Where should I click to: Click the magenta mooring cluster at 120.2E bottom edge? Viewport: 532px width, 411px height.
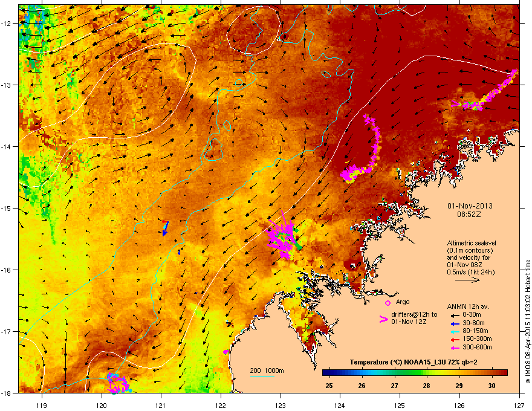(x=117, y=383)
